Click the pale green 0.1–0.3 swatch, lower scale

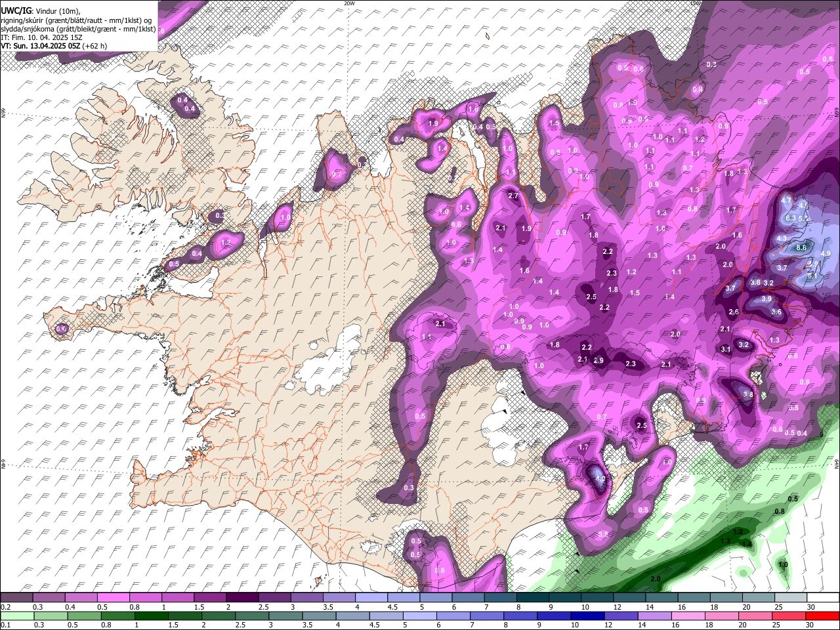[x=17, y=616]
